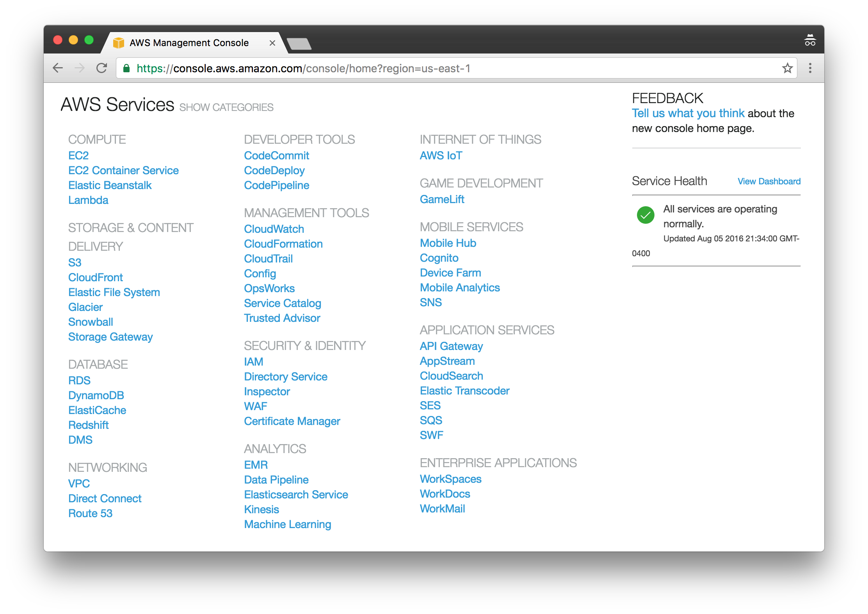Click the reload page icon

102,68
